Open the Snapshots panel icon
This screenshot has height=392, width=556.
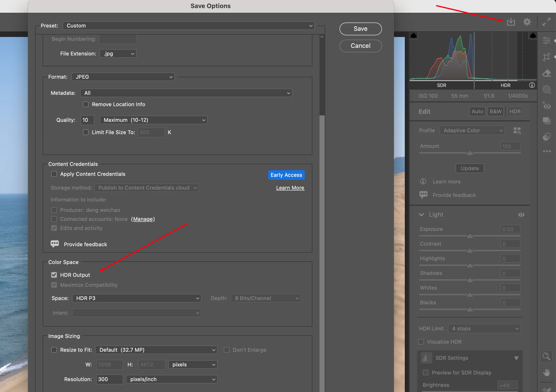[x=546, y=121]
